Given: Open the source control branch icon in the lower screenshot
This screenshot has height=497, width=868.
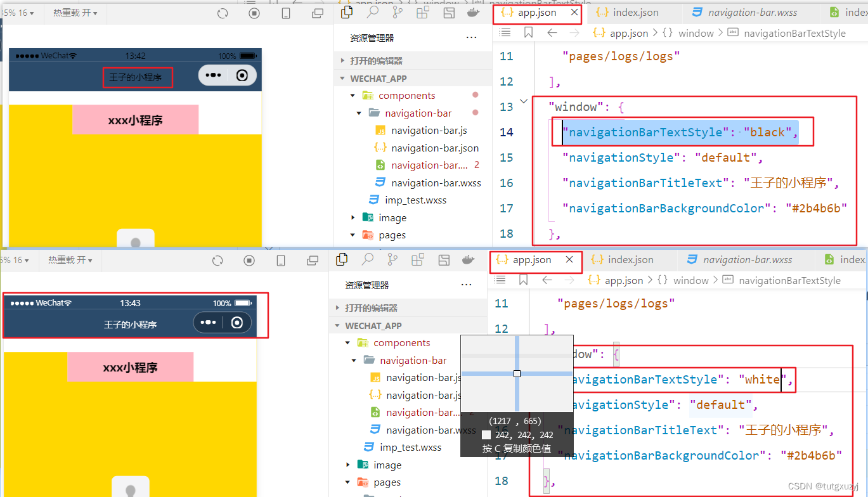Looking at the screenshot, I should 392,259.
